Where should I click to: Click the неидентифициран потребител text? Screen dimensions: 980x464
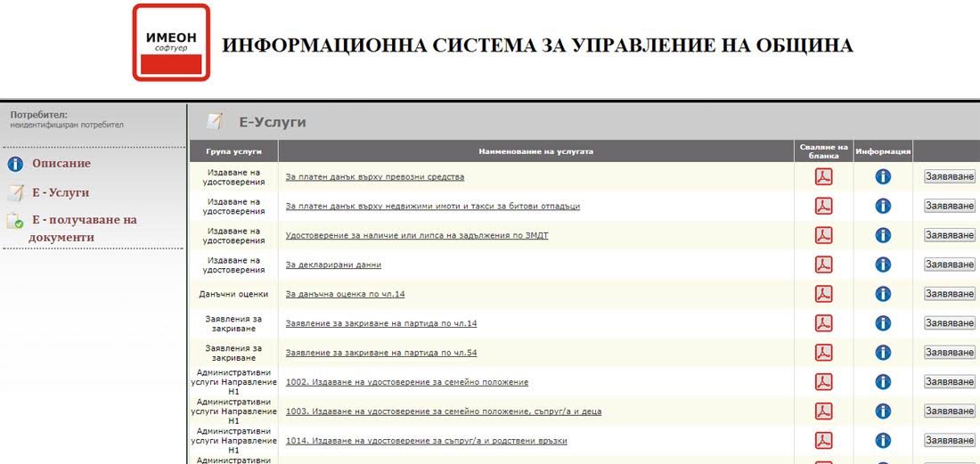tap(67, 125)
